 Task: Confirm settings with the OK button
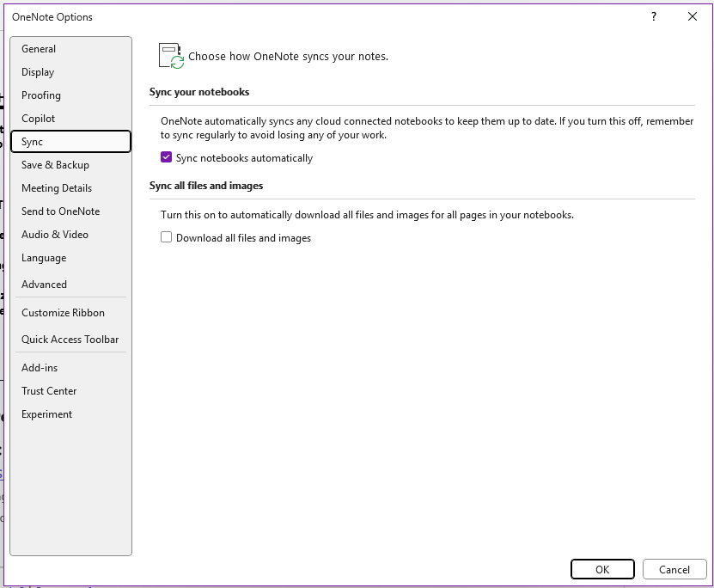(x=602, y=569)
